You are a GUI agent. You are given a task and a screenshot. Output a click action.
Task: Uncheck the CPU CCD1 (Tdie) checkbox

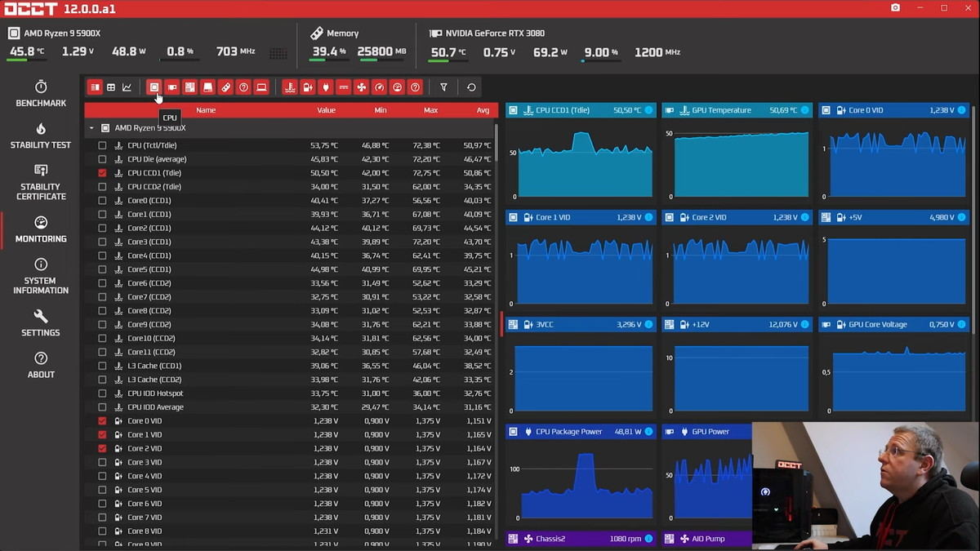click(102, 173)
